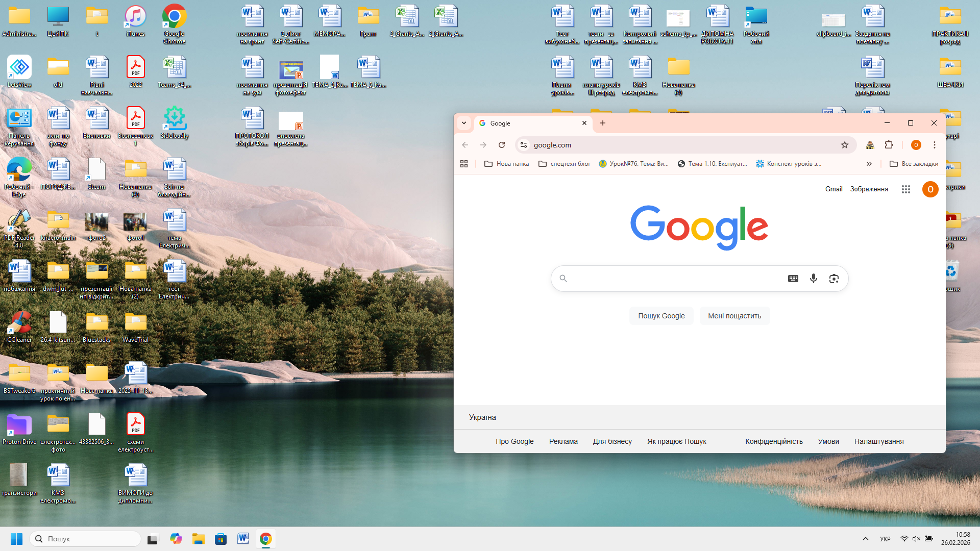Expand hidden system tray icons
The height and width of the screenshot is (551, 980).
[x=866, y=539]
